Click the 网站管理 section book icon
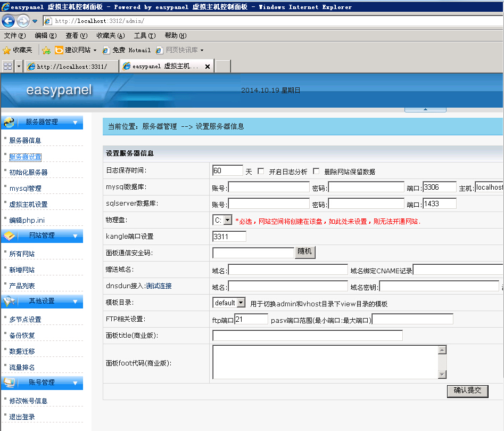The height and width of the screenshot is (431, 504). point(9,236)
